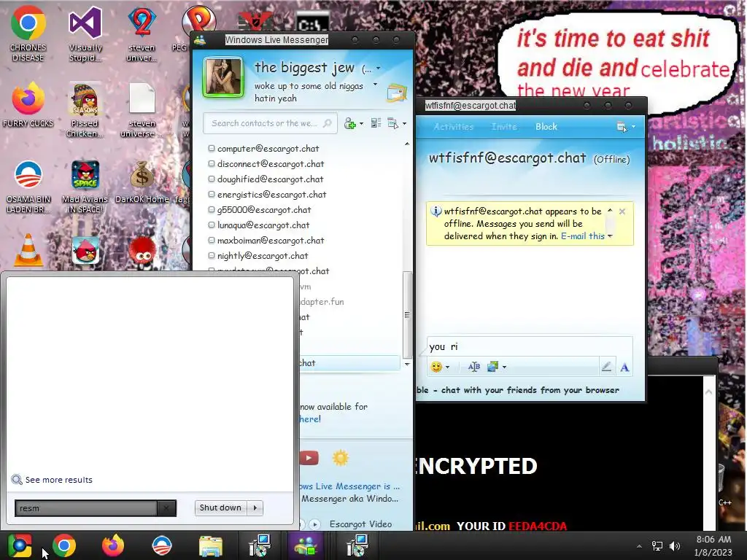Image resolution: width=747 pixels, height=560 pixels.
Task: Select contact maxboiman@escargot.chat
Action: tap(271, 241)
